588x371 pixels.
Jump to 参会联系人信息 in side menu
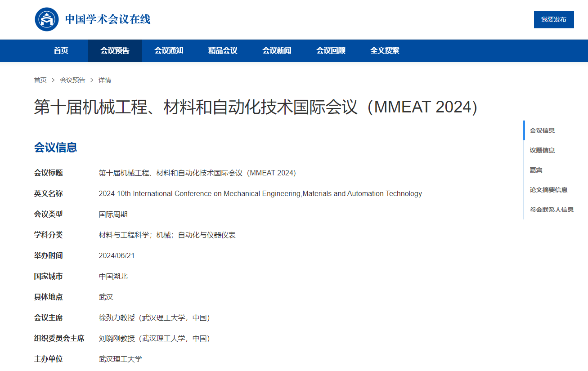click(x=552, y=210)
